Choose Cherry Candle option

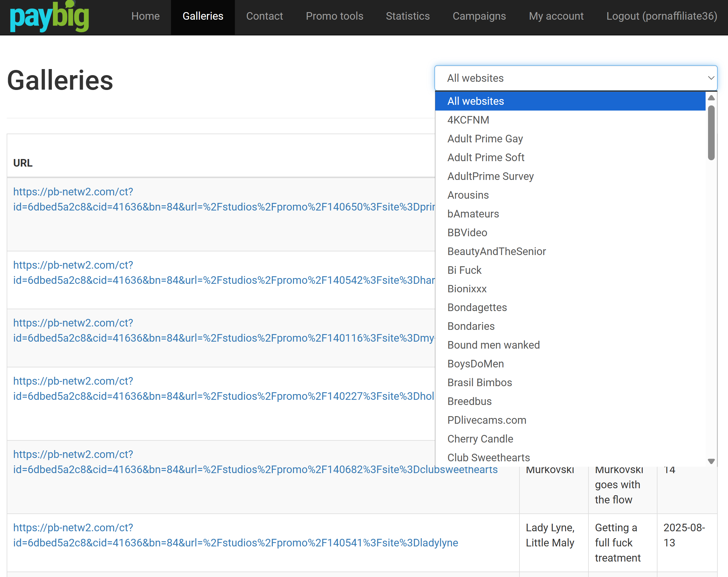click(570, 439)
